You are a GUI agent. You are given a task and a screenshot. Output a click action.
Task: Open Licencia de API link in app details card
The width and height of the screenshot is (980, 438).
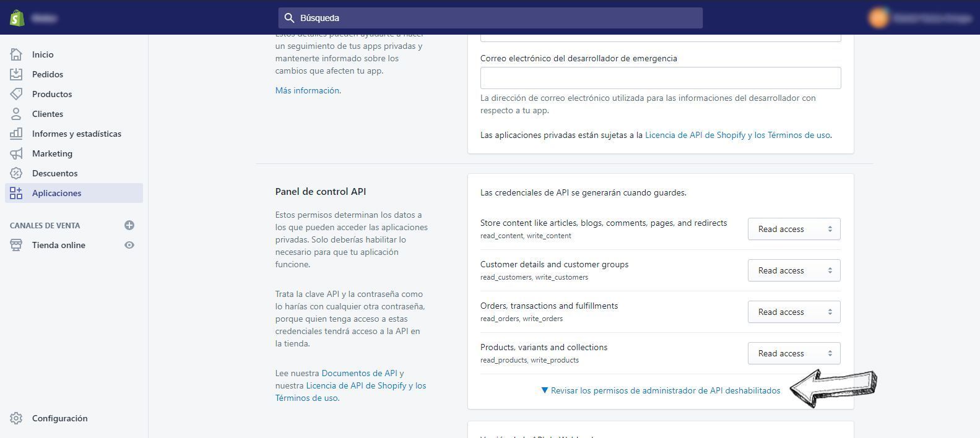(737, 135)
